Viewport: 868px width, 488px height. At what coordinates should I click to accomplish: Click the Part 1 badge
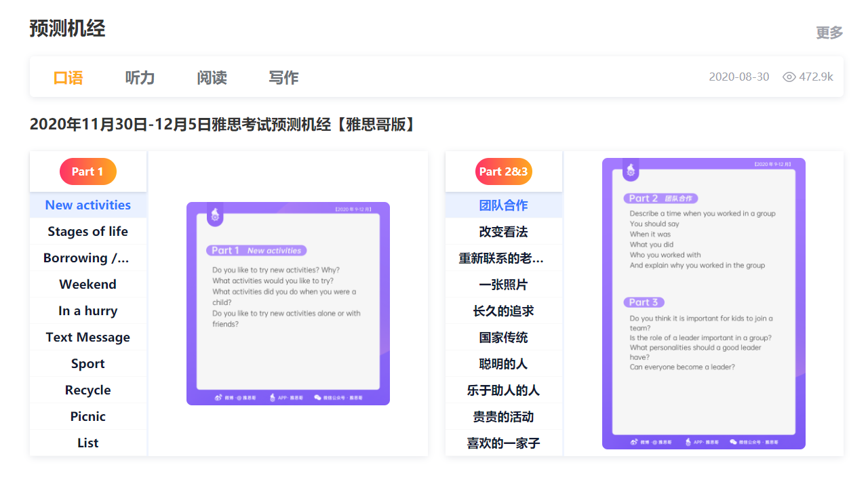point(88,171)
